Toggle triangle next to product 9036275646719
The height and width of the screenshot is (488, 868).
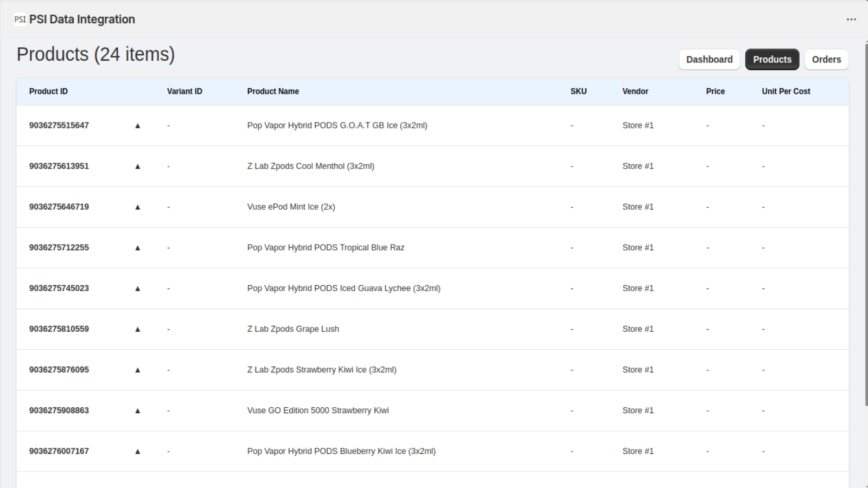(137, 207)
